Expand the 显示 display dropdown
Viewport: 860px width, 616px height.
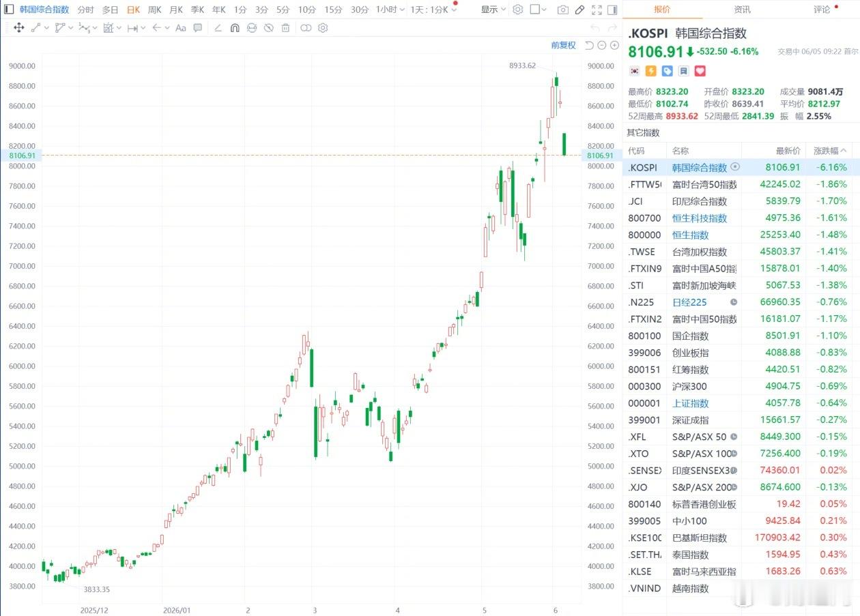coord(493,10)
